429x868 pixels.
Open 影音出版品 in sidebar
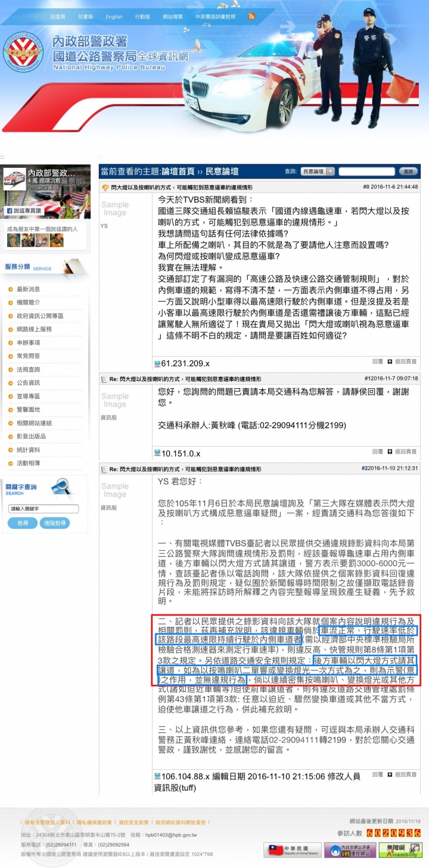pos(32,436)
